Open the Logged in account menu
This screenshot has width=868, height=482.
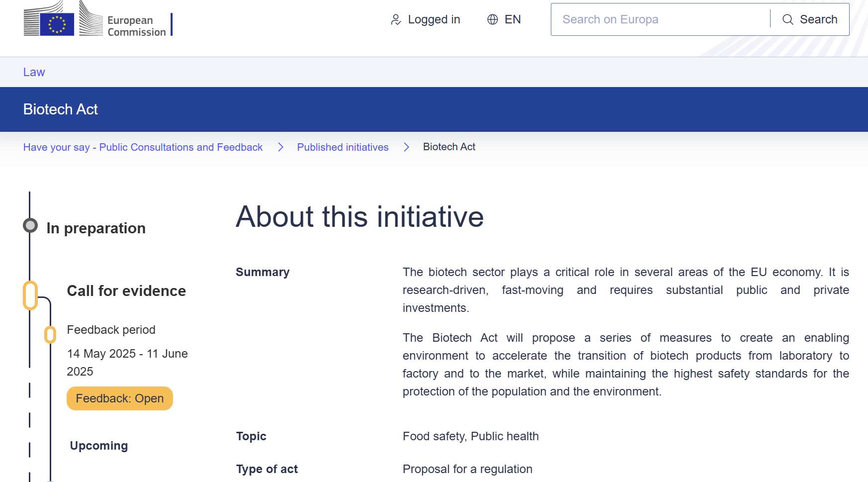click(x=426, y=19)
